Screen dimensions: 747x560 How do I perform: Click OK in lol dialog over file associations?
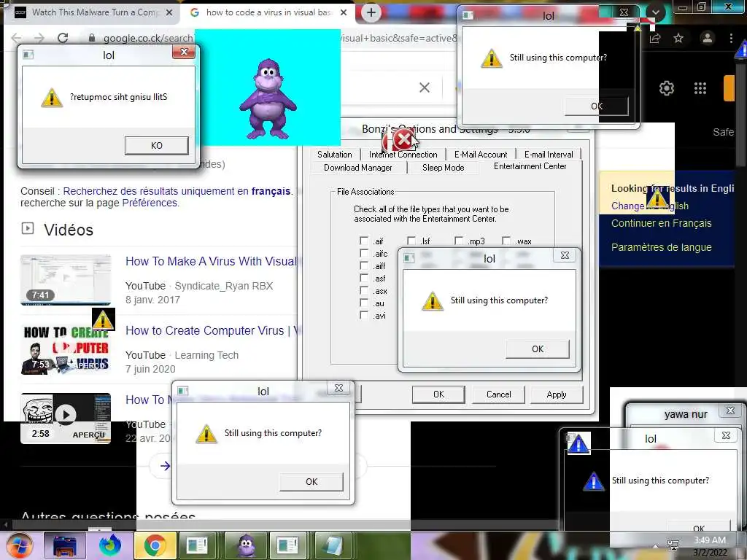pos(538,349)
